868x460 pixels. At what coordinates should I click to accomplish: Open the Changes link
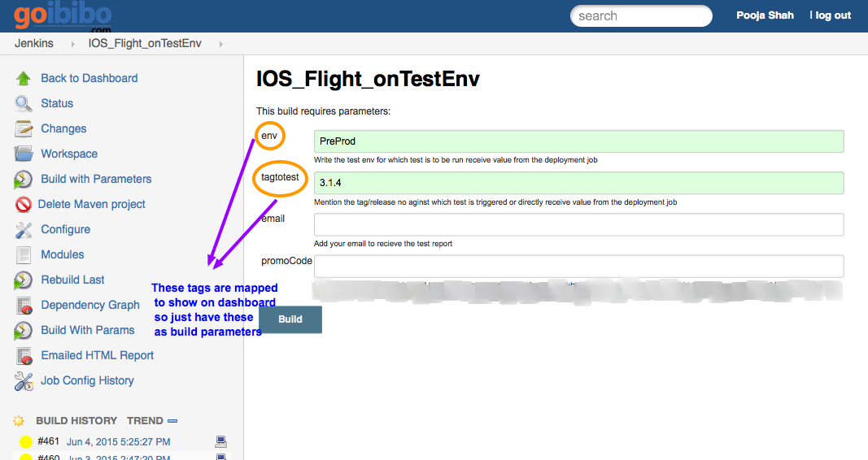pos(63,129)
